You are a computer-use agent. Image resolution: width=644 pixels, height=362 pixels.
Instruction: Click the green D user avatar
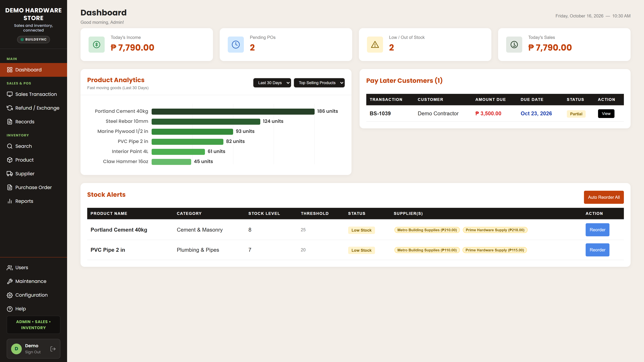coord(16,349)
